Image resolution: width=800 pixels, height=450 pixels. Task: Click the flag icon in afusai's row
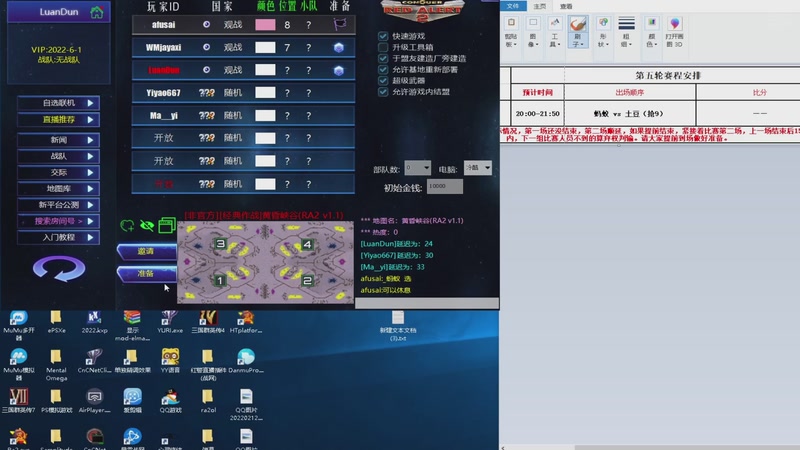pos(339,24)
